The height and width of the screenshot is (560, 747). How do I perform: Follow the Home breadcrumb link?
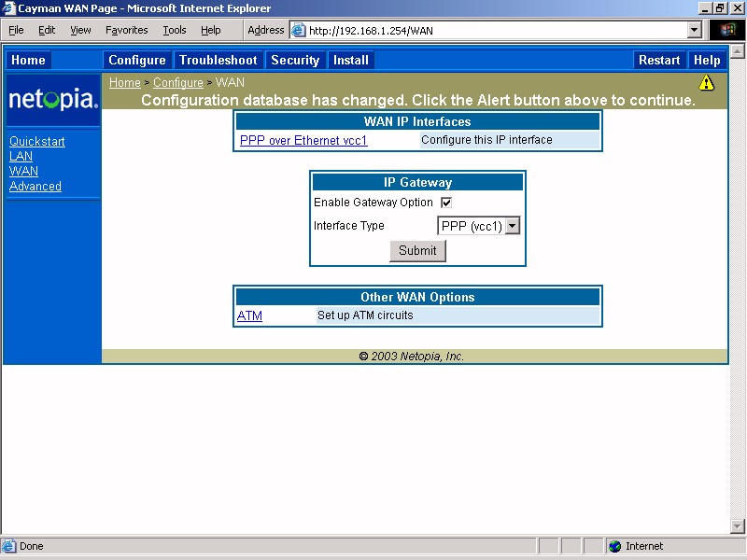[x=125, y=82]
